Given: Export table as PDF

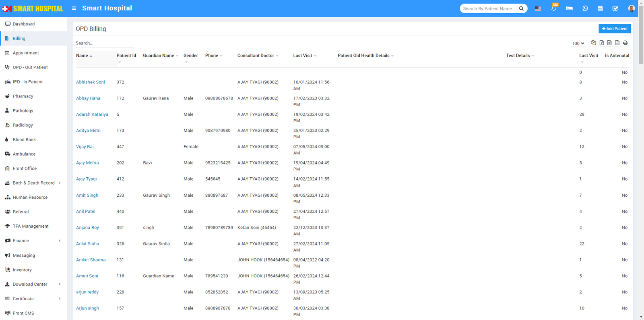Looking at the screenshot, I should tap(617, 43).
